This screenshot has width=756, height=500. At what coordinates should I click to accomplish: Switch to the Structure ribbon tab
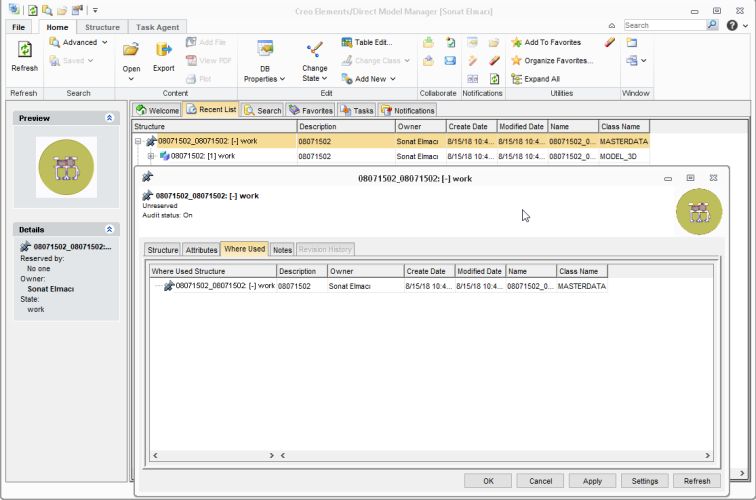tap(102, 27)
